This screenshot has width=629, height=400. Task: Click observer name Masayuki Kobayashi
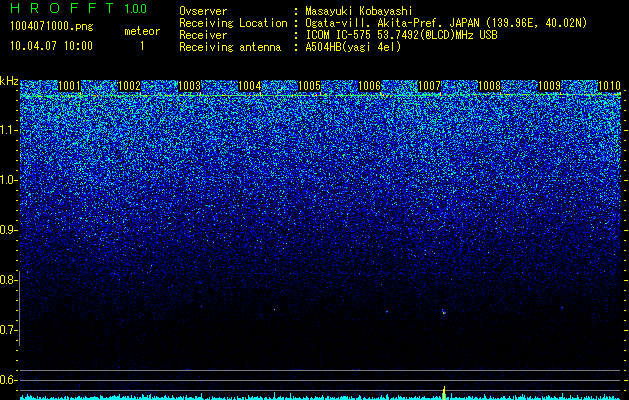(359, 11)
